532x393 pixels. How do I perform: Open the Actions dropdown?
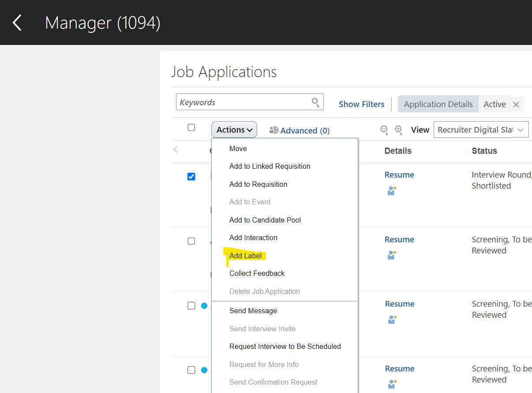point(234,130)
